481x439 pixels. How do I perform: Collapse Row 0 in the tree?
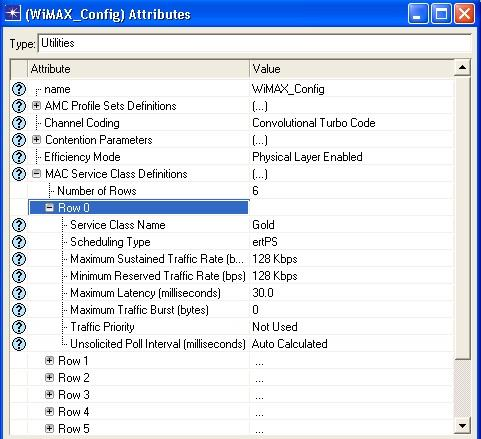pos(49,208)
